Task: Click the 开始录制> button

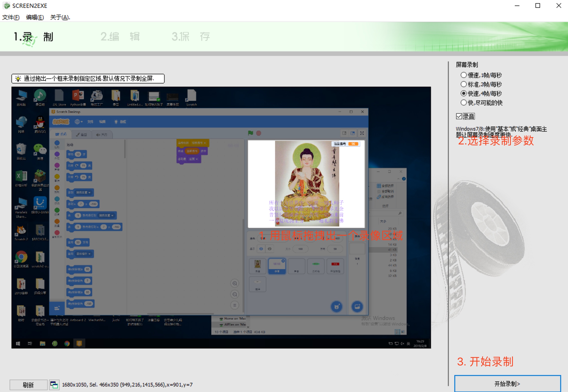Action: 507,384
